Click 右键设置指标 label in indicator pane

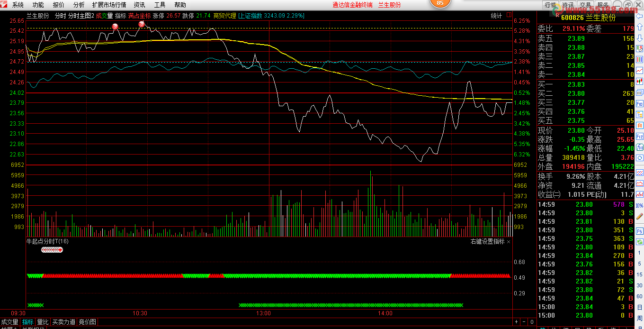[x=488, y=242]
